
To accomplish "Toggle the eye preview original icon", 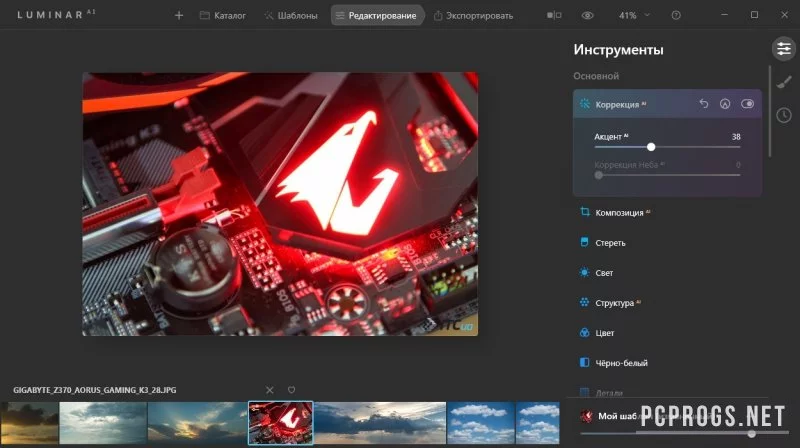I will 587,15.
